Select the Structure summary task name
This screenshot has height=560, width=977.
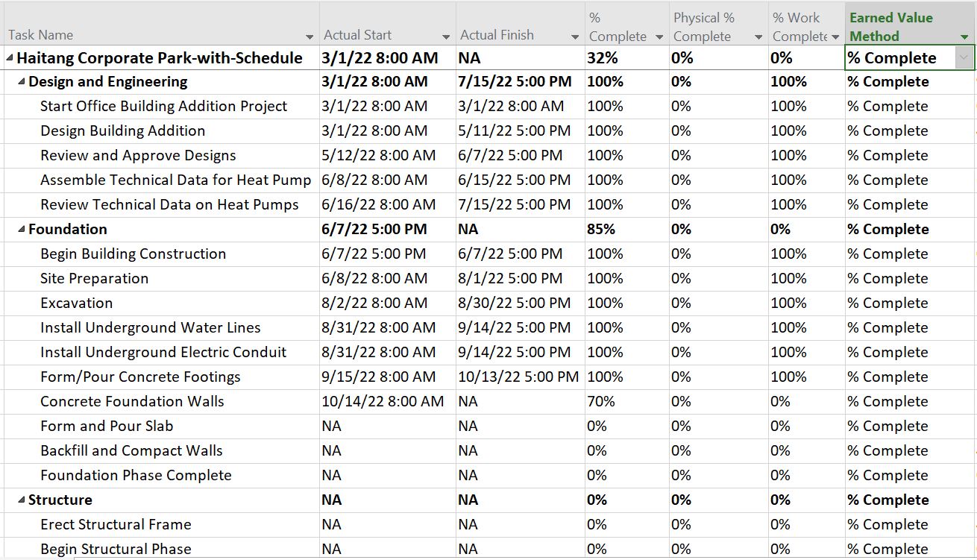tap(60, 500)
